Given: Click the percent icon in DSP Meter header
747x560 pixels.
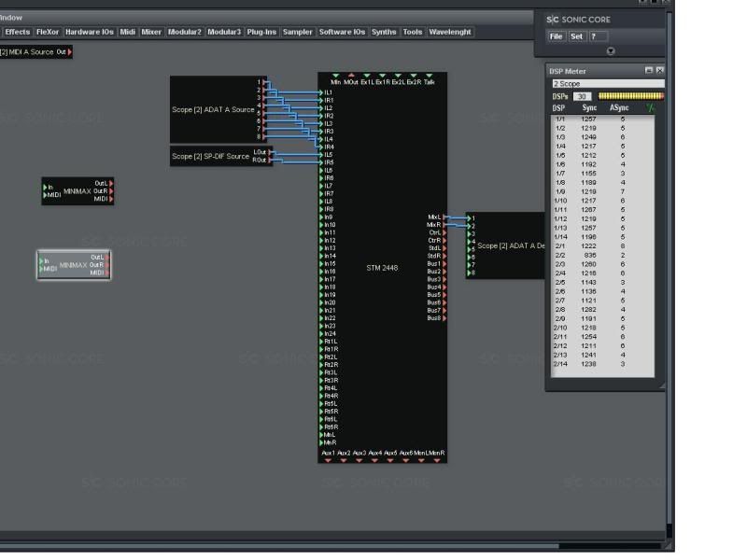Looking at the screenshot, I should 650,108.
